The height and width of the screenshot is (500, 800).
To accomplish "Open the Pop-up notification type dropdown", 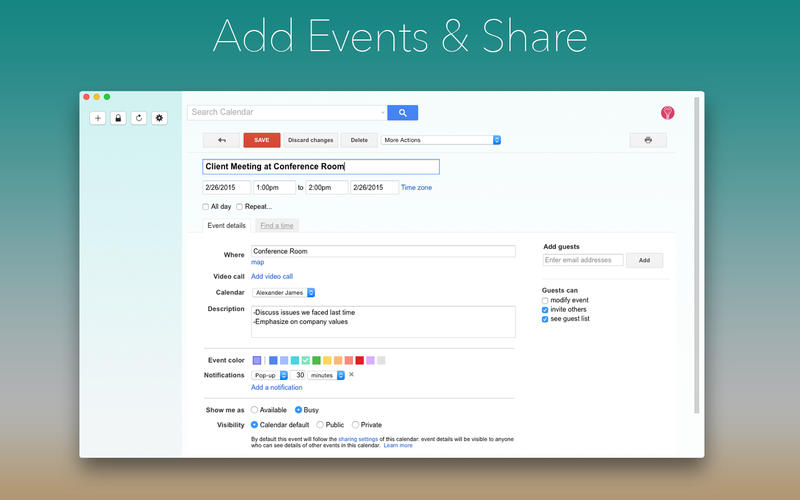I will tap(269, 375).
